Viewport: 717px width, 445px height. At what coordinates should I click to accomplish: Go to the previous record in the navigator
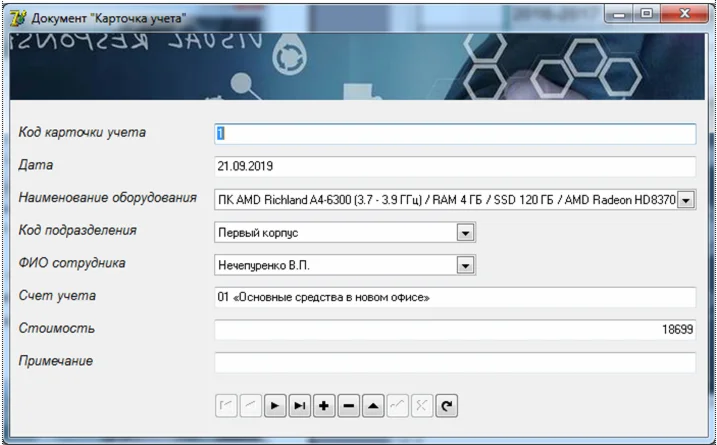pos(251,406)
